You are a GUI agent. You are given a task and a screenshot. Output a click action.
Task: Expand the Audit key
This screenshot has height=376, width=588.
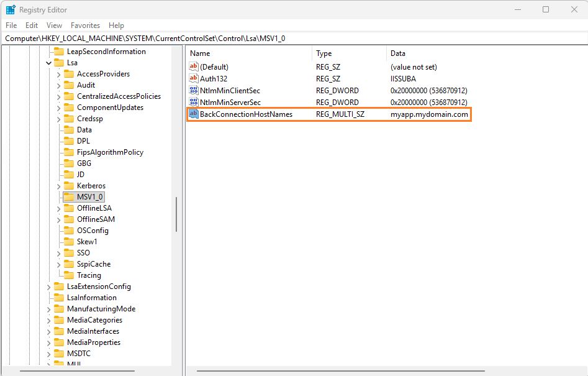58,86
